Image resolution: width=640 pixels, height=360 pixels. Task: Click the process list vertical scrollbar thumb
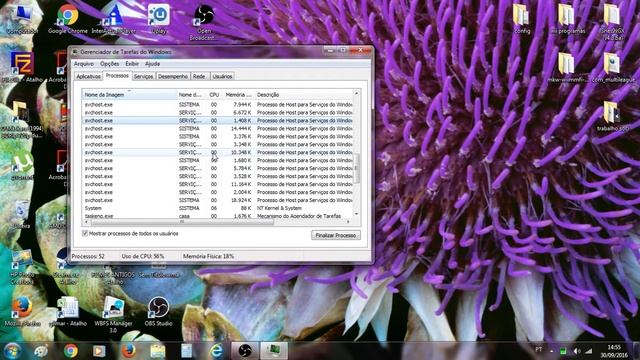pos(356,168)
